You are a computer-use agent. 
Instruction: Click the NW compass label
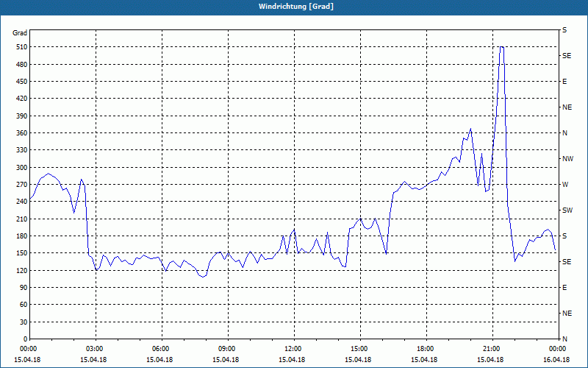click(567, 159)
